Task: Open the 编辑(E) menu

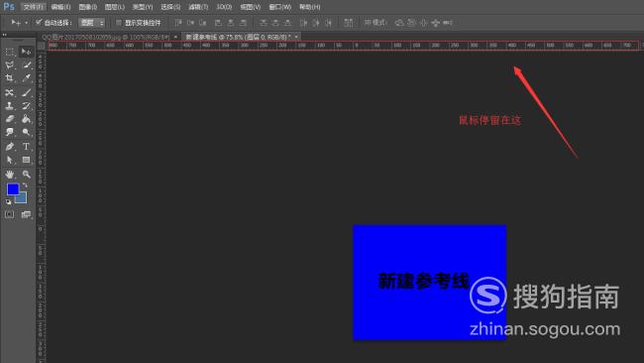Action: click(60, 7)
